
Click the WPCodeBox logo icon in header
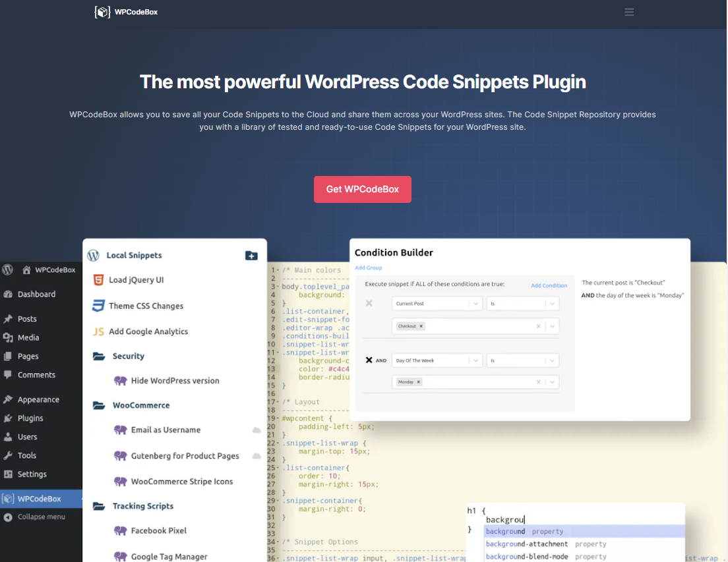click(102, 12)
